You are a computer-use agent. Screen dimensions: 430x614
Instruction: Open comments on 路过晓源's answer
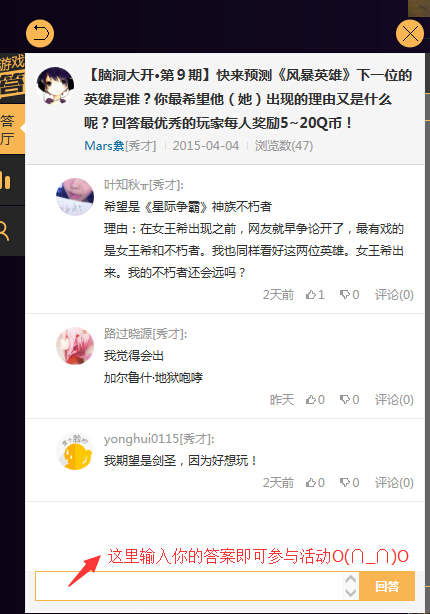(x=394, y=399)
